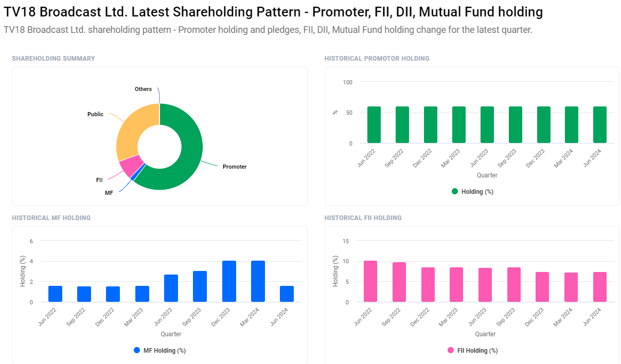Click the Others label above the donut

[143, 89]
